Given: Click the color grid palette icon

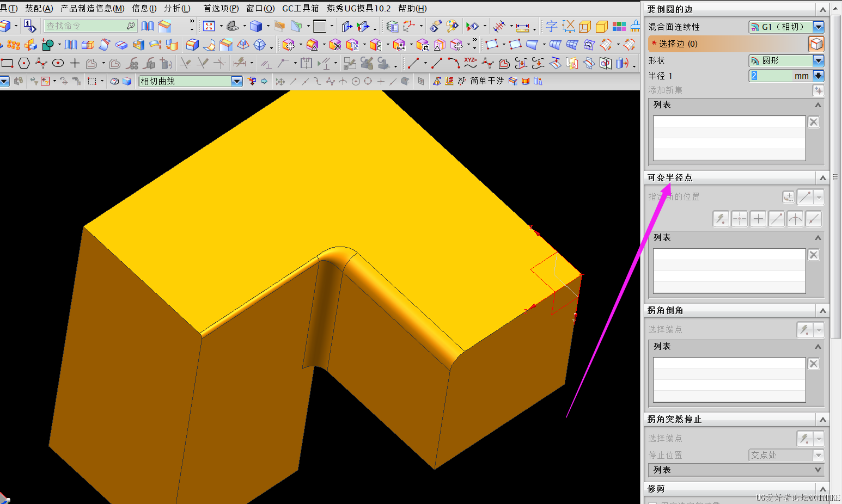Looking at the screenshot, I should (x=619, y=26).
